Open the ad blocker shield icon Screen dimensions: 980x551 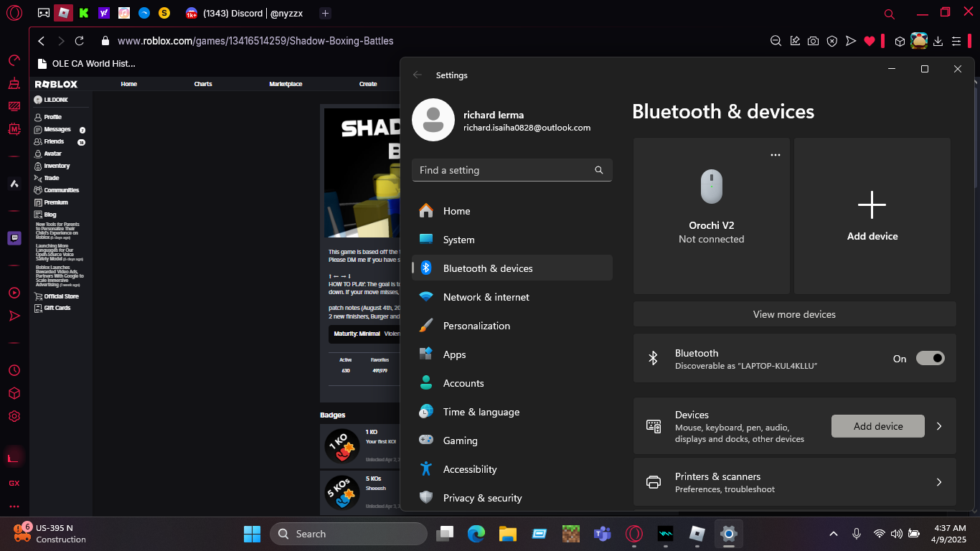(x=831, y=41)
